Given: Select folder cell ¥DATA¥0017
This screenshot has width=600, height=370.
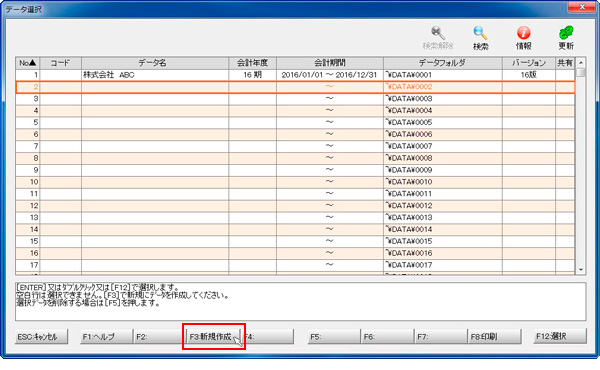Looking at the screenshot, I should [x=443, y=265].
